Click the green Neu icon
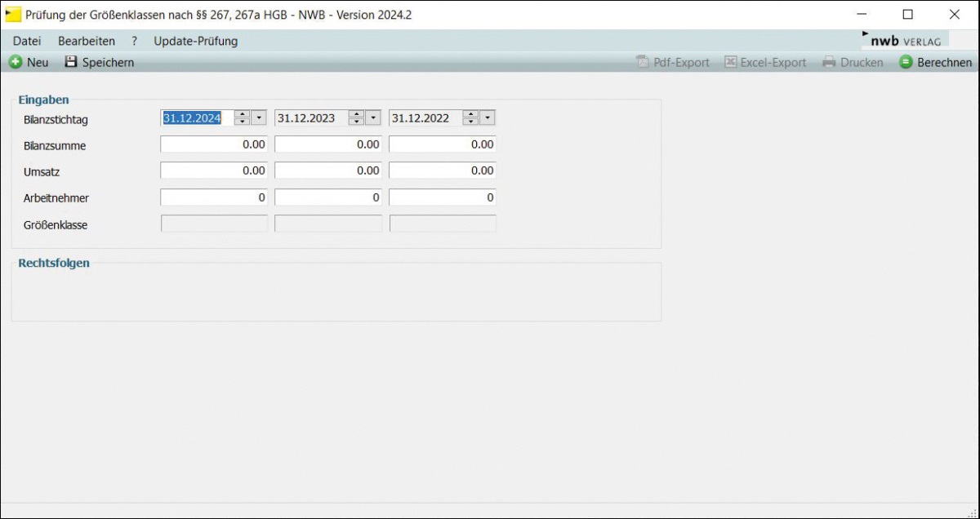This screenshot has width=980, height=519. (16, 63)
